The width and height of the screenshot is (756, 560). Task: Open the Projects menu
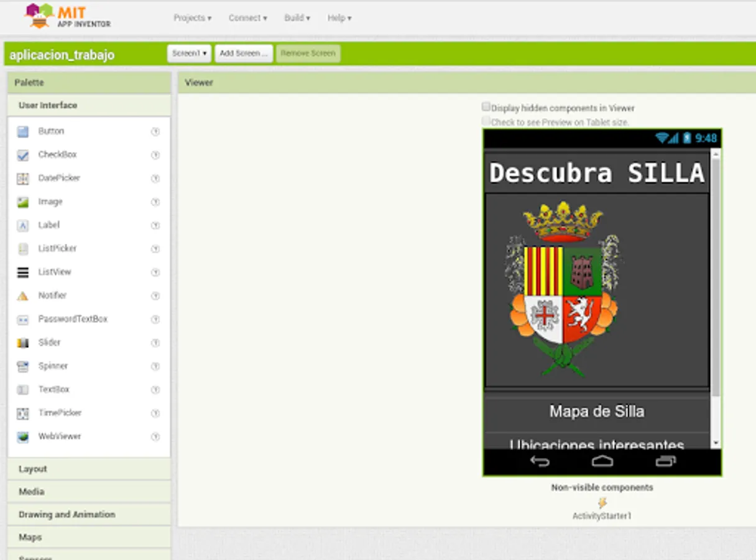[193, 18]
